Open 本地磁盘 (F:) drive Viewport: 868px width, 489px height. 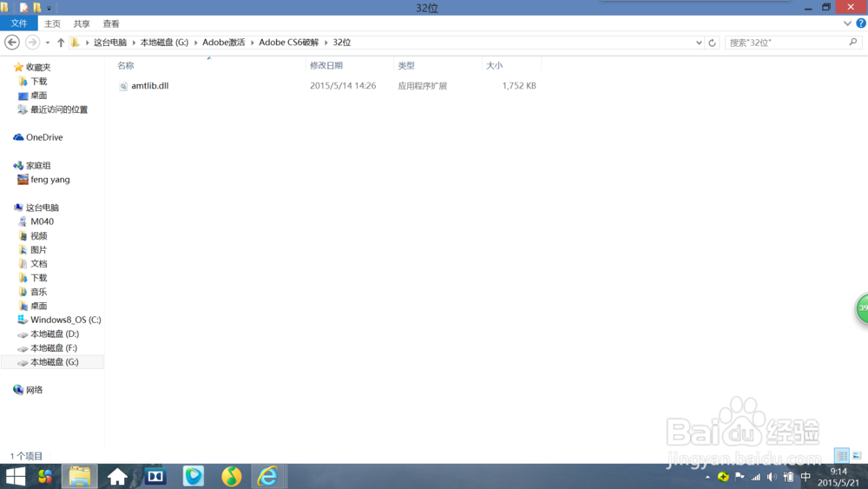[53, 347]
